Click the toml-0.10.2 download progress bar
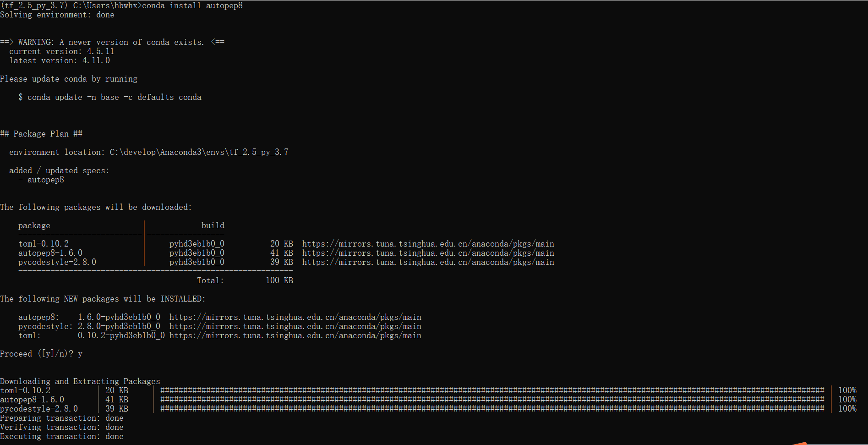 click(x=492, y=390)
